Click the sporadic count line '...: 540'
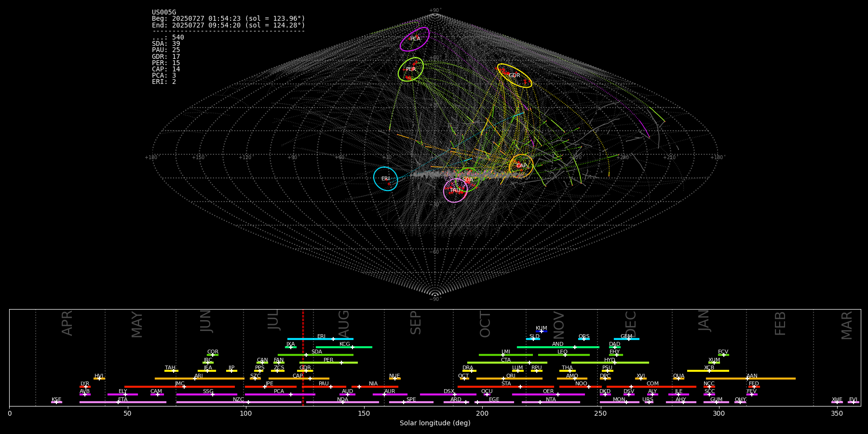 [168, 38]
